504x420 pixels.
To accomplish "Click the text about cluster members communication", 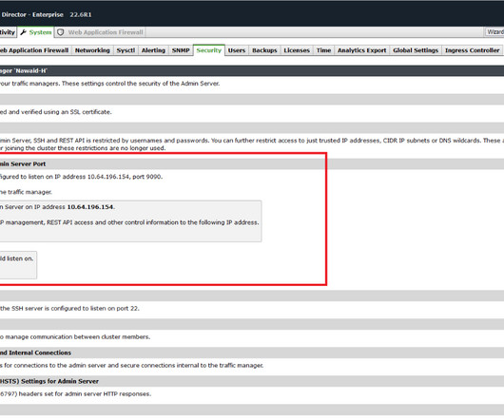I will click(75, 336).
